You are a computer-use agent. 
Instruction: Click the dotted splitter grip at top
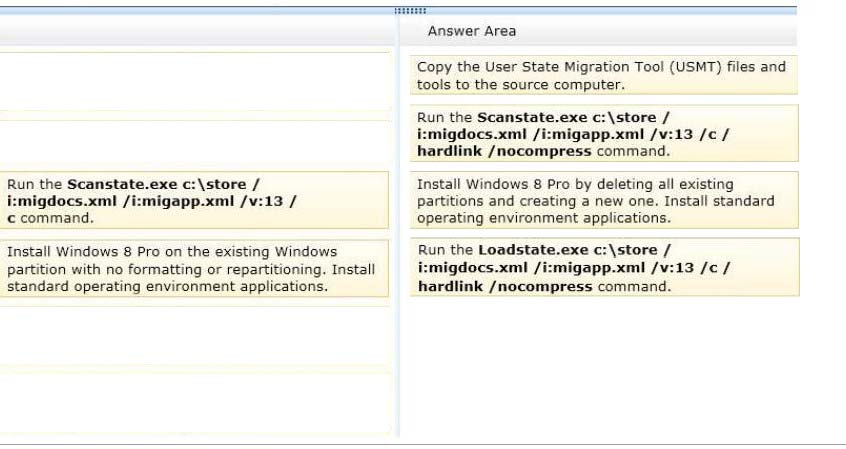click(410, 11)
